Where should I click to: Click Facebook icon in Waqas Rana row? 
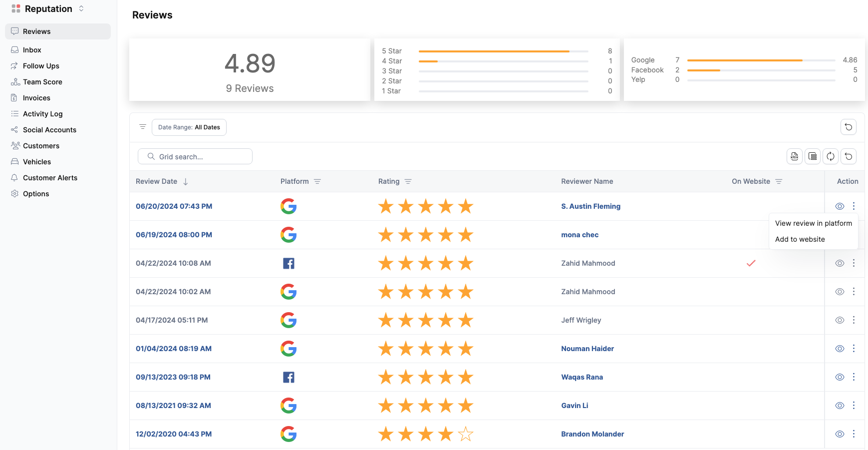(x=289, y=377)
